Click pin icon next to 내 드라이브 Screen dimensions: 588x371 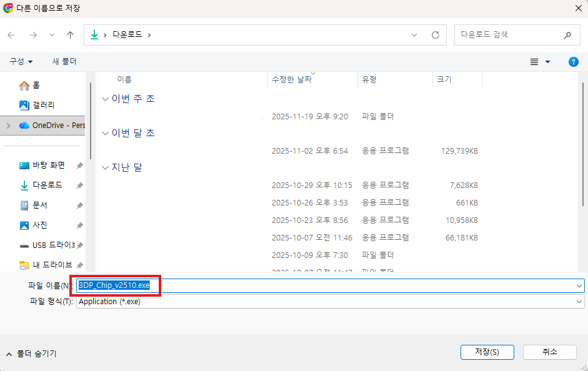[x=79, y=265]
